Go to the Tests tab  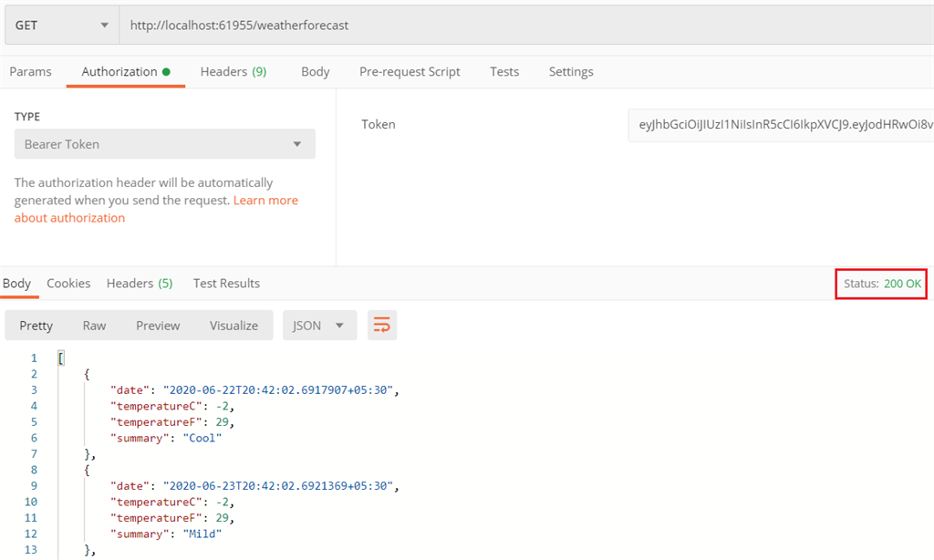click(x=504, y=71)
